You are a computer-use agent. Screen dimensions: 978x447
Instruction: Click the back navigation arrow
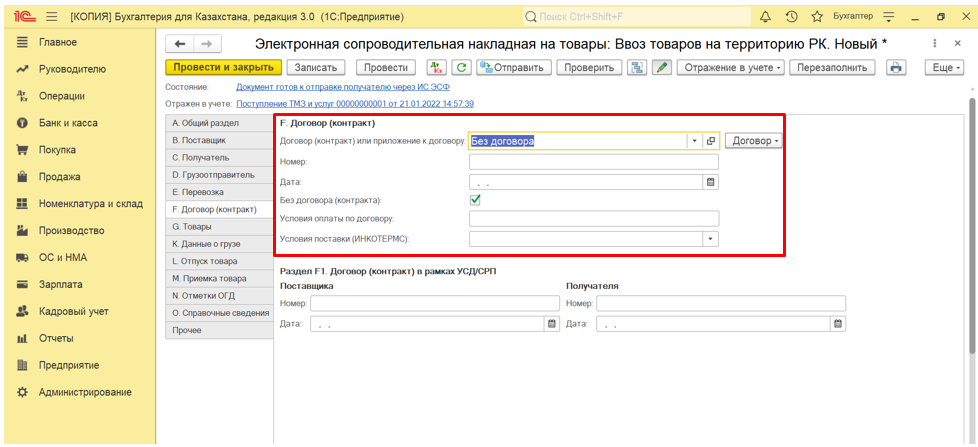point(180,44)
